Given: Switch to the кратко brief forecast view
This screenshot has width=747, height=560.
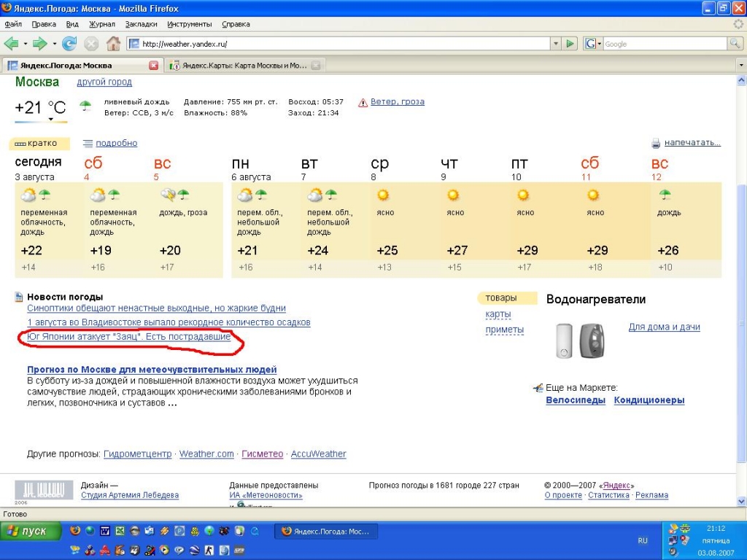Looking at the screenshot, I should [41, 144].
